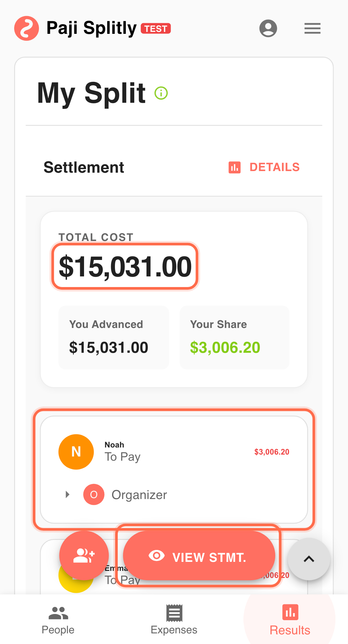
Task: Open the user account profile icon
Action: pyautogui.click(x=268, y=28)
